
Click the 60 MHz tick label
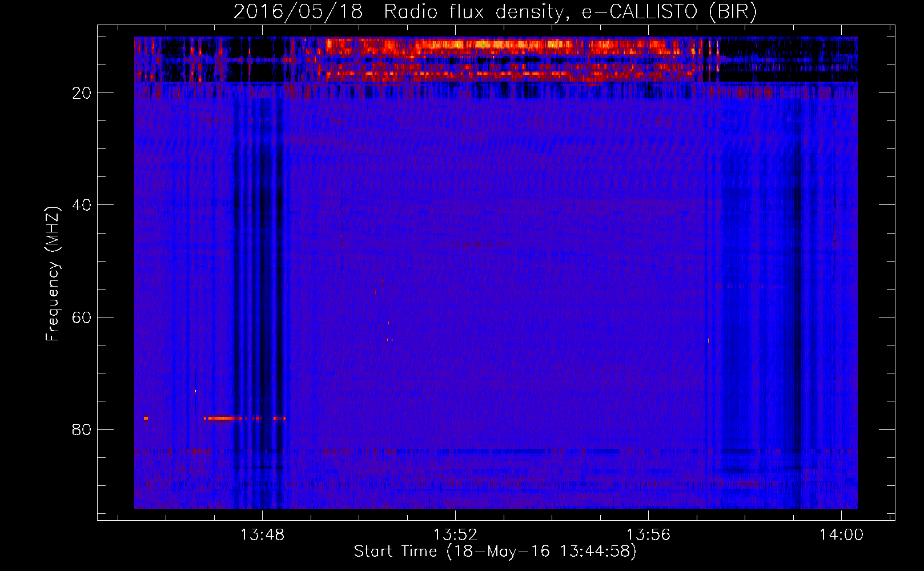pyautogui.click(x=82, y=317)
